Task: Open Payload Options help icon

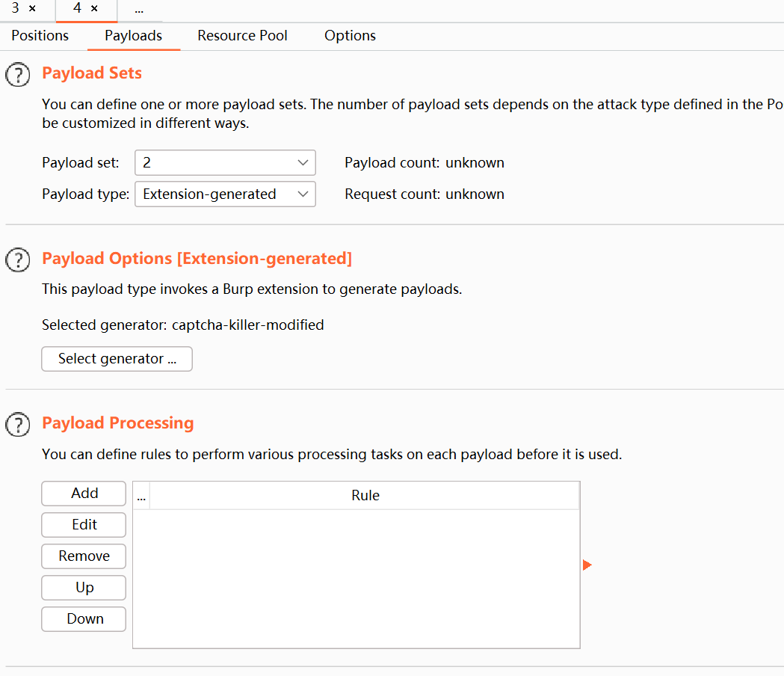Action: pyautogui.click(x=18, y=260)
